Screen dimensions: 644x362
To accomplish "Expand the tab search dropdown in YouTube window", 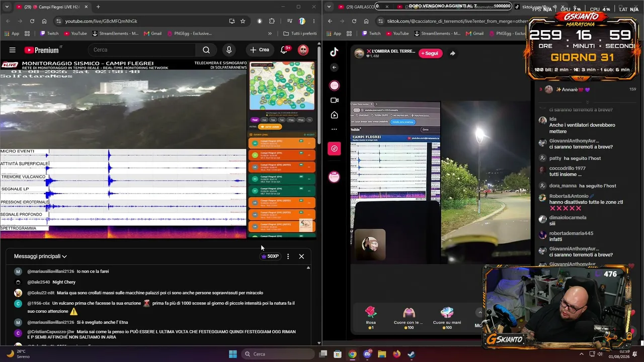I will (x=7, y=7).
